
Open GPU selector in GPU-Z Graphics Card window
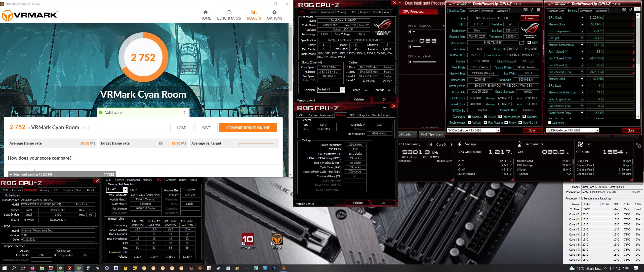point(498,130)
